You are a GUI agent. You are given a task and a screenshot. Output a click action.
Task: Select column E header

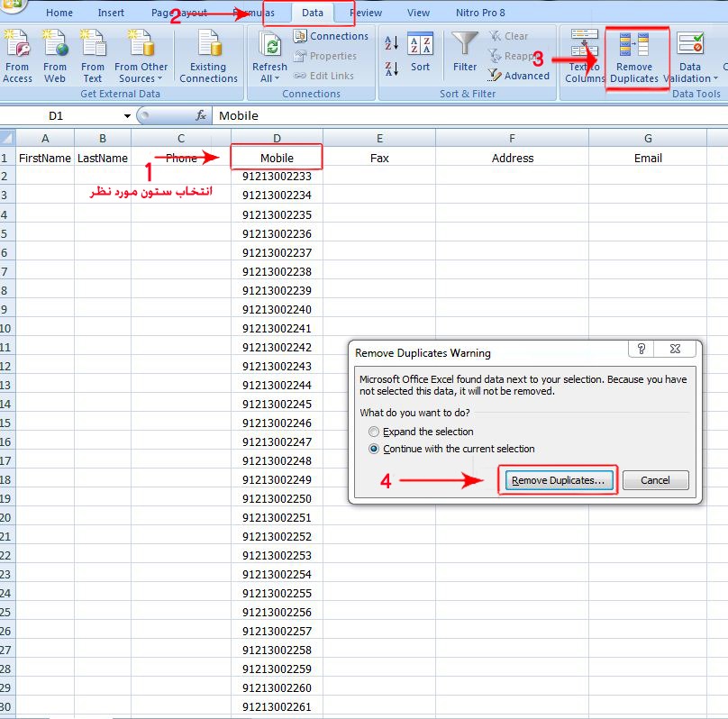point(379,139)
